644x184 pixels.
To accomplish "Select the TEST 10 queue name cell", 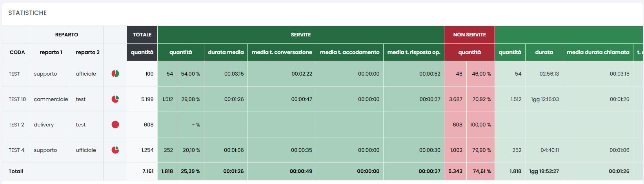I will coord(17,99).
